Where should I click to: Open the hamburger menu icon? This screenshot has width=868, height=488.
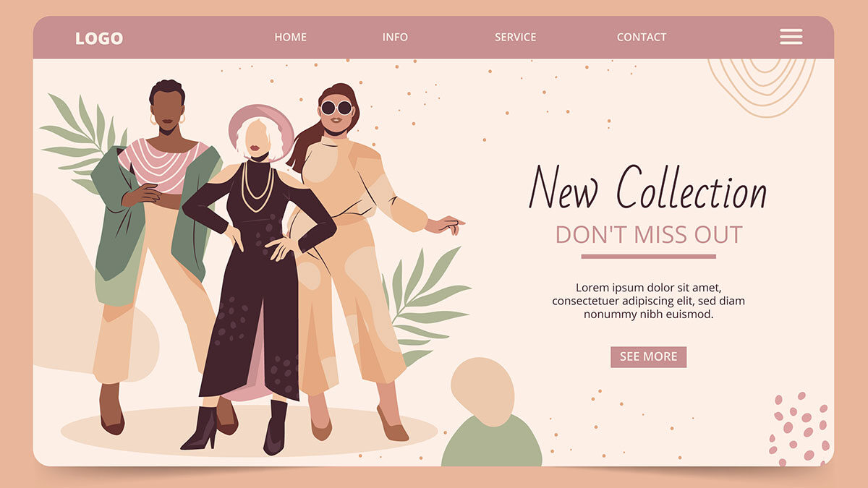coord(791,36)
